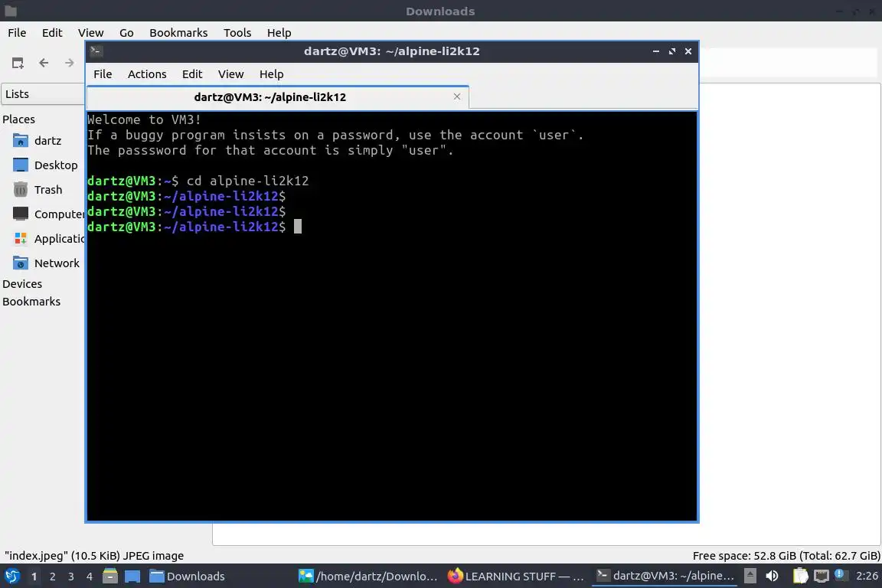Screen dimensions: 882x588
Task: Click the Network folder icon in the sidebar
Action: click(20, 263)
